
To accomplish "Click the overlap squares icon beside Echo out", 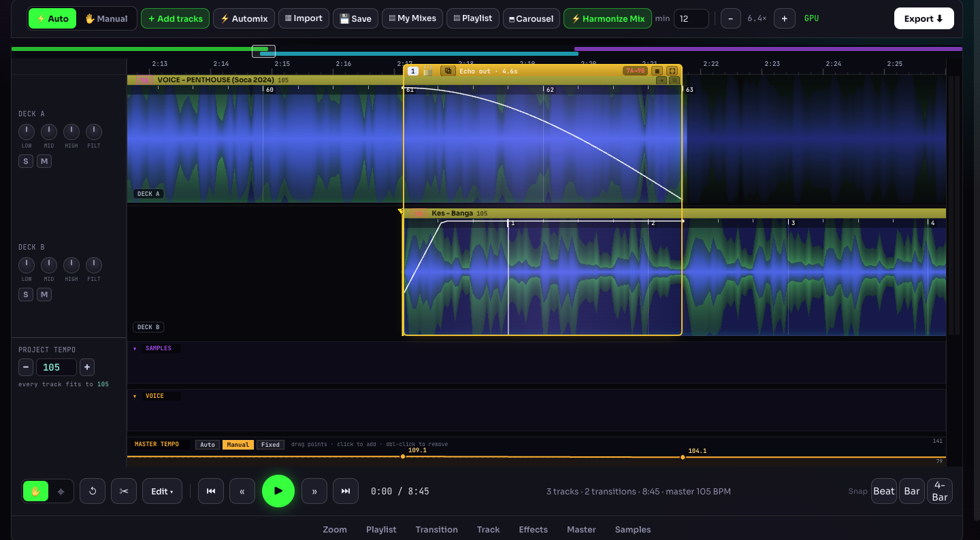I will coord(448,71).
